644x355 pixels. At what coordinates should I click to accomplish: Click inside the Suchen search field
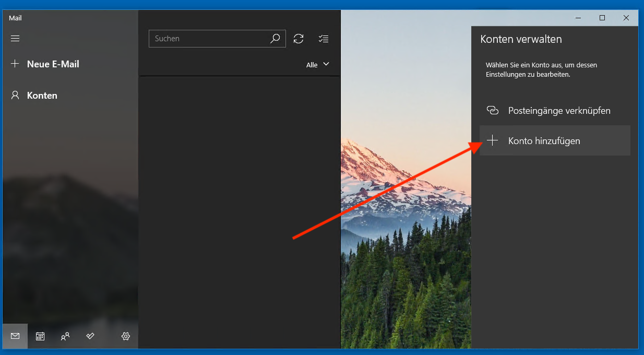[209, 38]
